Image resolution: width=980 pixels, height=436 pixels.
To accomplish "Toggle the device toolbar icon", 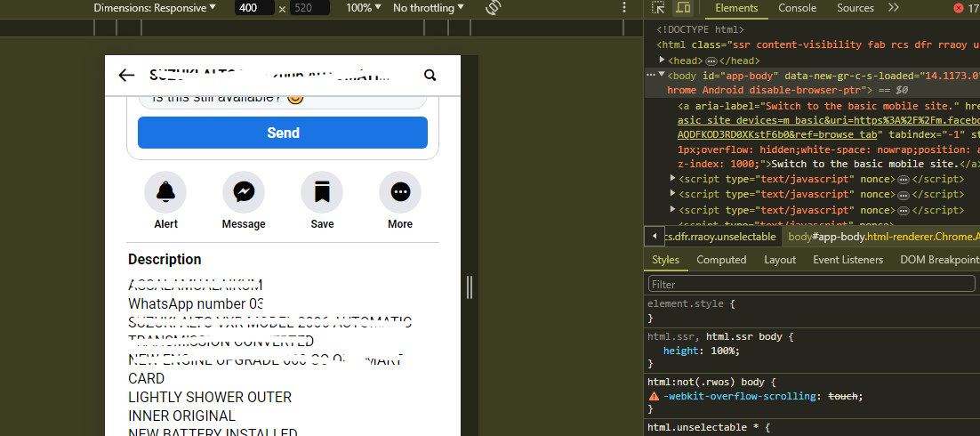I will tap(684, 8).
